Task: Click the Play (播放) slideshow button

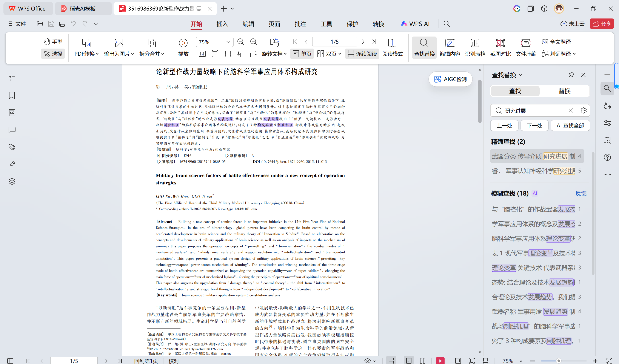Action: coord(183,48)
